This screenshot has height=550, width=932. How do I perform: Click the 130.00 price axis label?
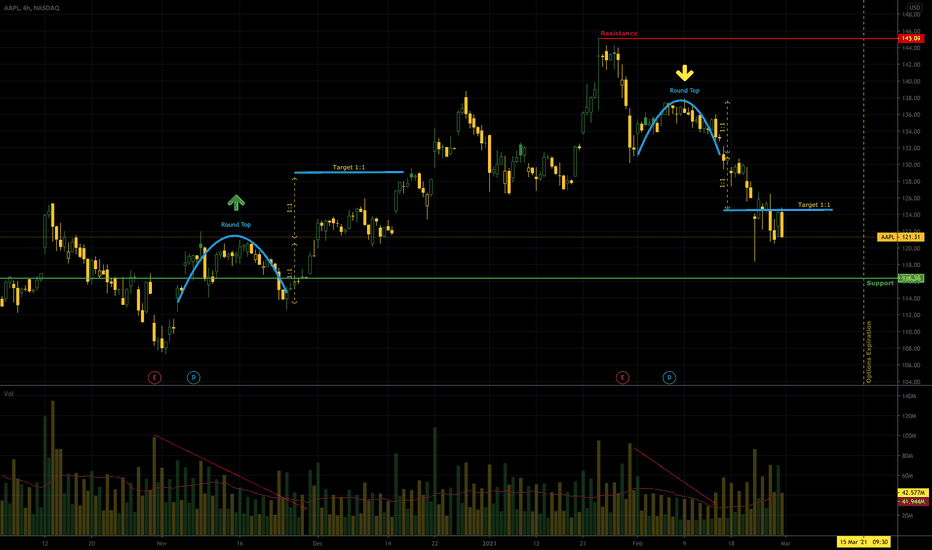pyautogui.click(x=911, y=165)
